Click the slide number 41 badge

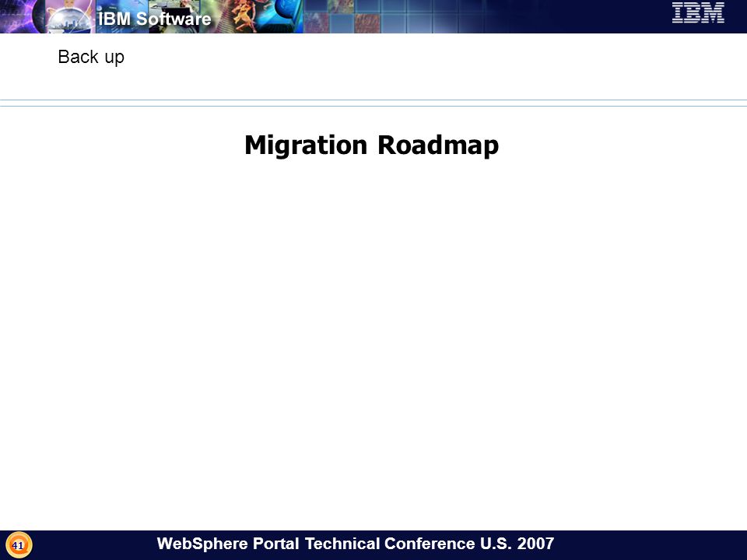19,544
